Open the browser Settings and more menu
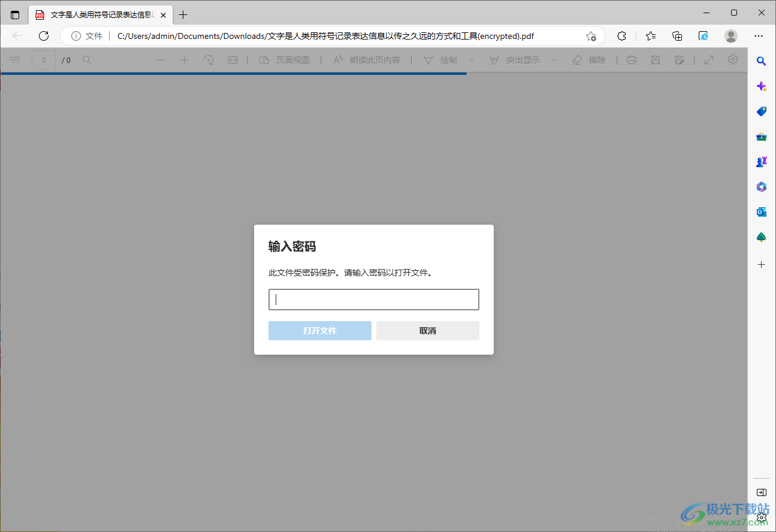 759,36
